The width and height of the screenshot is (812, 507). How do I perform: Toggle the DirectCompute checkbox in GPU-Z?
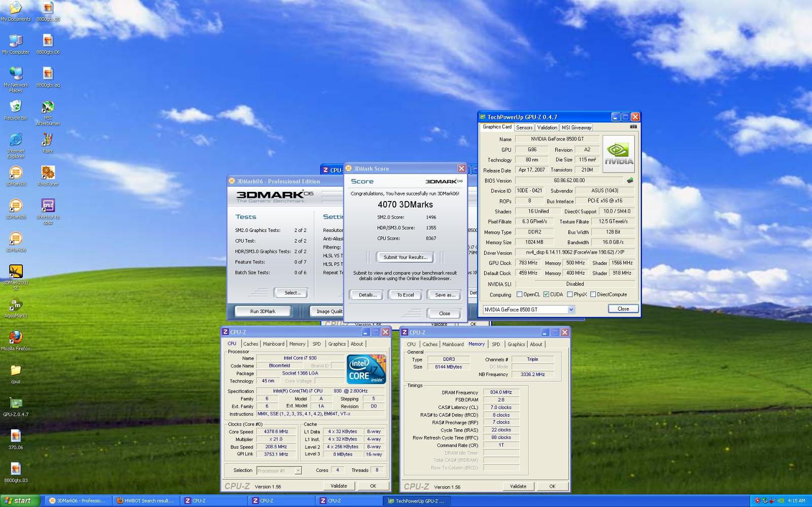coord(593,294)
